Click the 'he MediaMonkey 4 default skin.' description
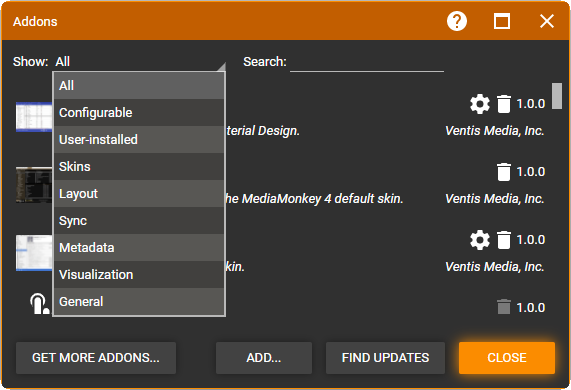 pyautogui.click(x=314, y=199)
